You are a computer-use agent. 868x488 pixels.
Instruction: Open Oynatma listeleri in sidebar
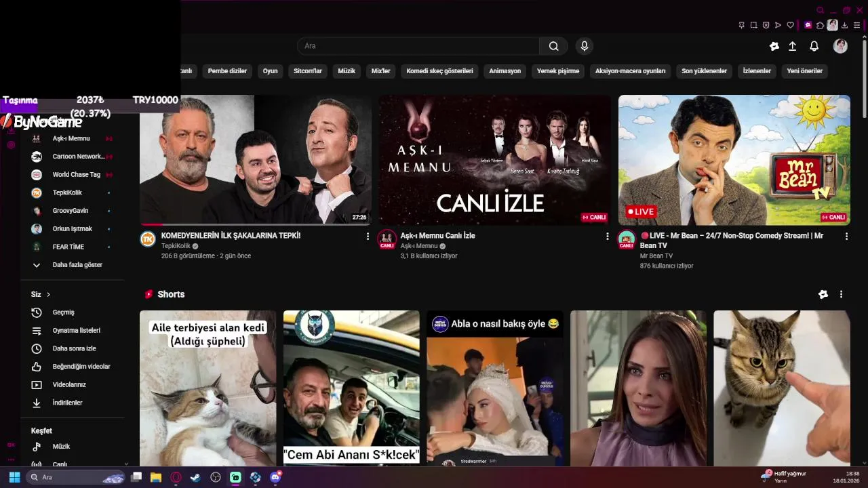coord(73,331)
